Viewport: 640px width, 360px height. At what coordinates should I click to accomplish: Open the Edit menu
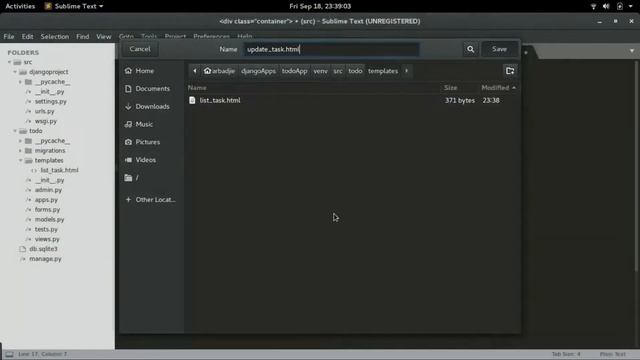click(27, 36)
